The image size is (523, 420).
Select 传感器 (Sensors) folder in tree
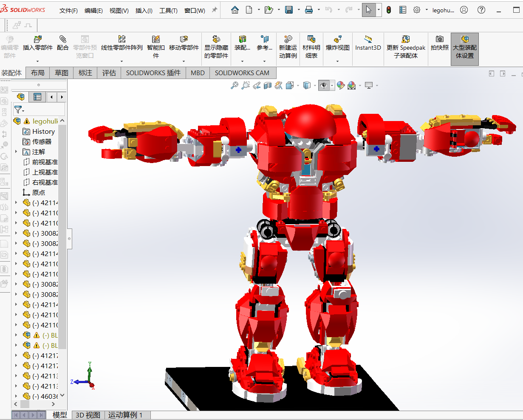(x=37, y=141)
